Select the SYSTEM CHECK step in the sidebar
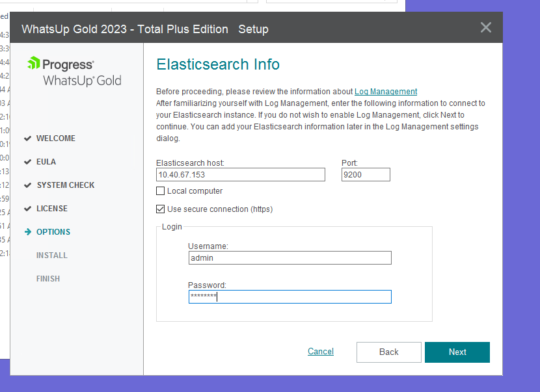 [66, 185]
